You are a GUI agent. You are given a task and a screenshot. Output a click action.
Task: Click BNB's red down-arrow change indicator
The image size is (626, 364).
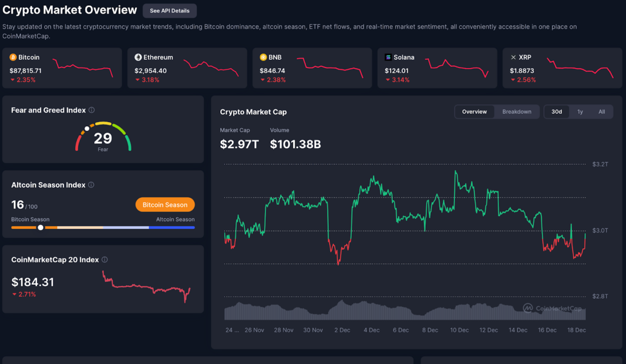tap(263, 80)
